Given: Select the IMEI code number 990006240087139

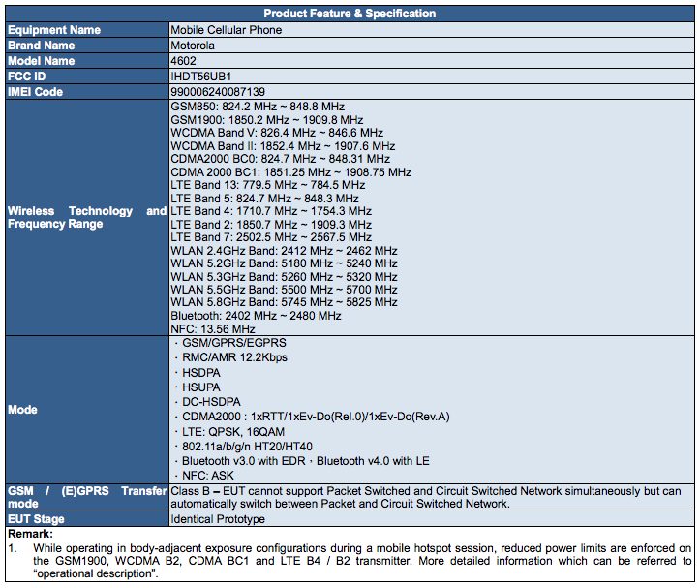Looking at the screenshot, I should [218, 91].
